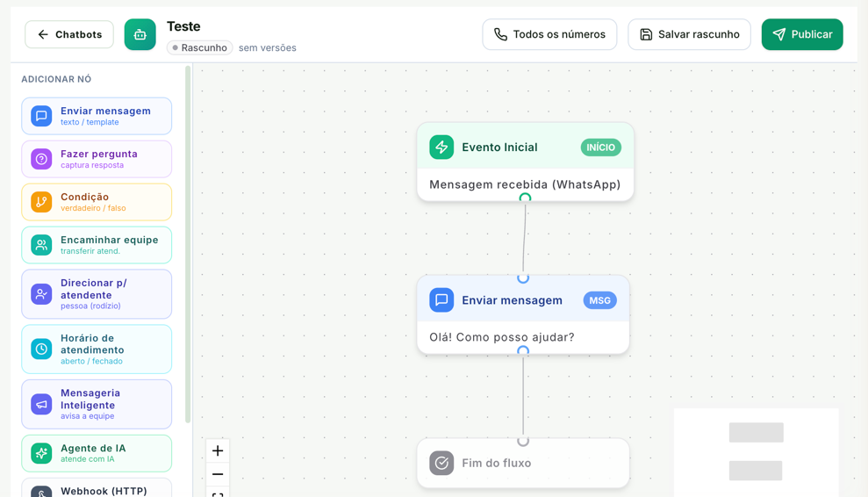Click the chatbot title Teste
Screen dimensions: 868x497
[x=183, y=26]
